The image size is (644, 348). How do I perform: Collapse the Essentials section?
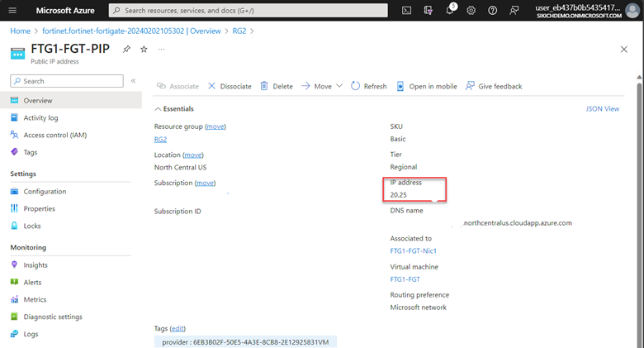coord(159,108)
